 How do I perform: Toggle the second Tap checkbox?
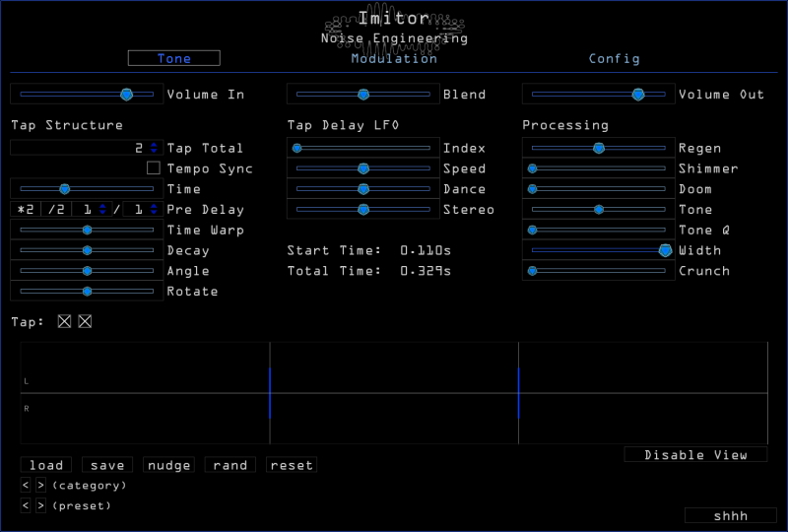pyautogui.click(x=85, y=321)
